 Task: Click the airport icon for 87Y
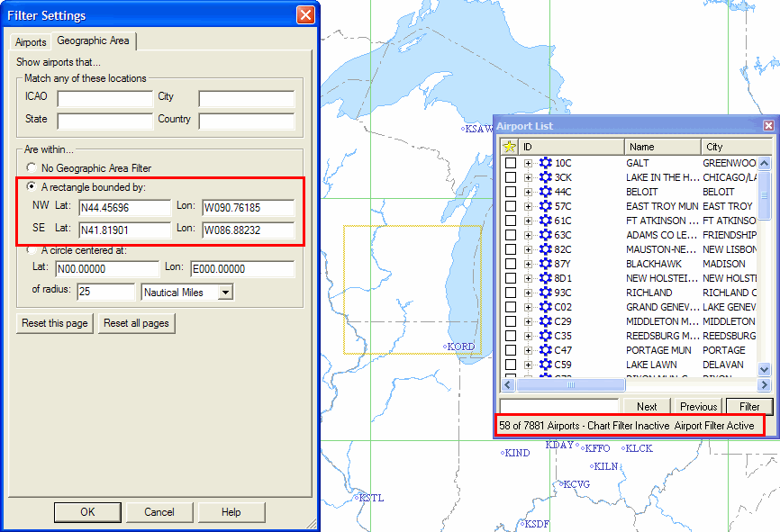546,264
